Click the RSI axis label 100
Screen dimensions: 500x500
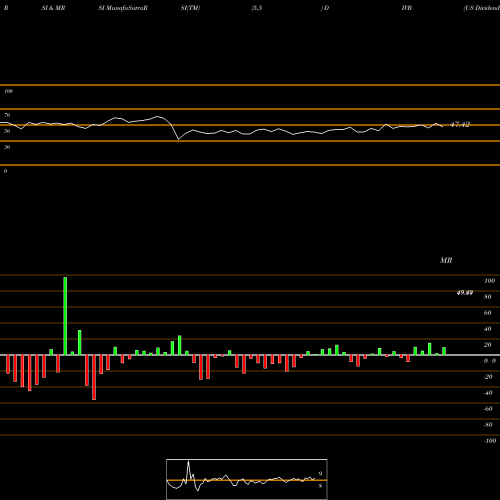(x=8, y=91)
